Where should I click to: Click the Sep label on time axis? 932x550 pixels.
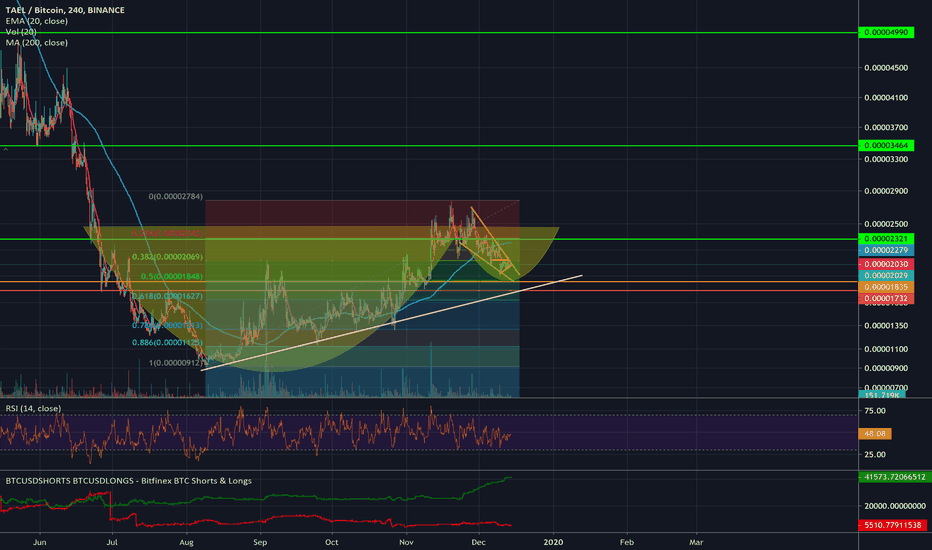tap(260, 542)
